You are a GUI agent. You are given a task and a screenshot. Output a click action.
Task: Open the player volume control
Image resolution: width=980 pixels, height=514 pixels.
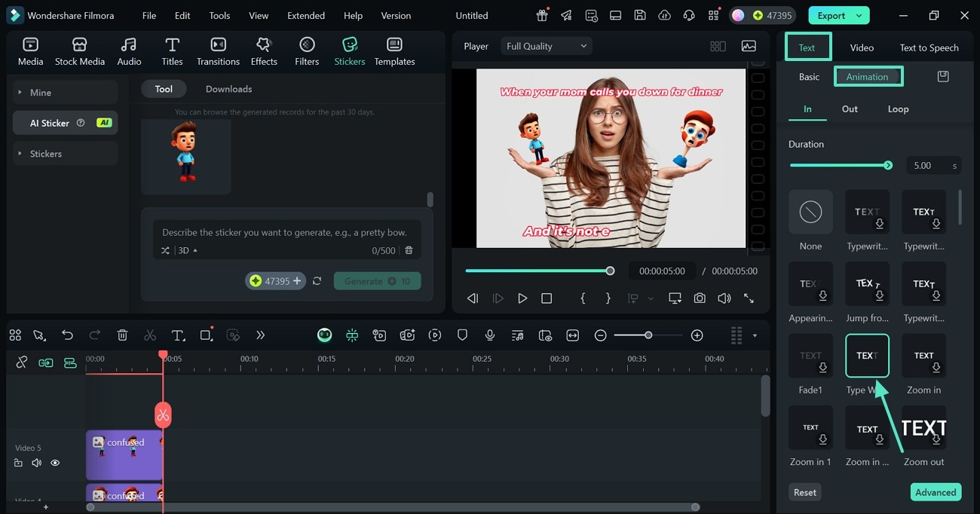pos(724,298)
